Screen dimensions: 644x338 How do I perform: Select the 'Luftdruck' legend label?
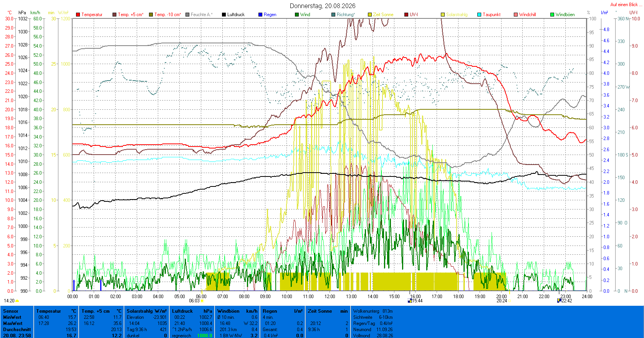(236, 15)
